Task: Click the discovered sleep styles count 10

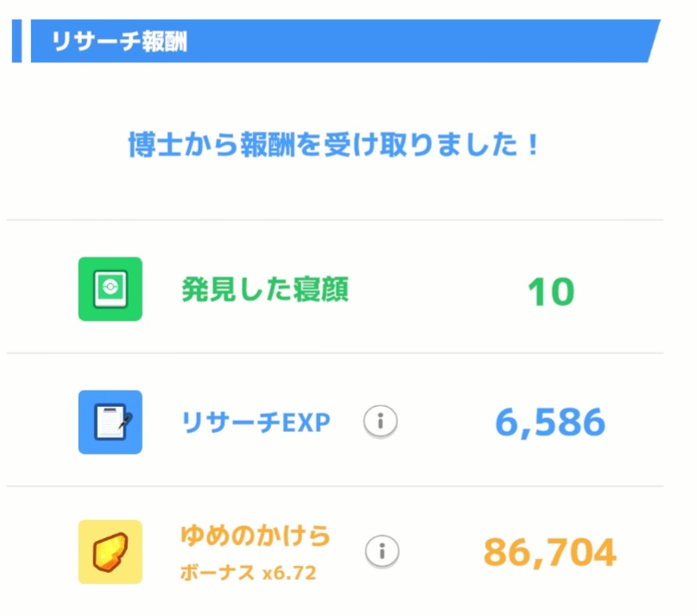Action: (x=550, y=292)
